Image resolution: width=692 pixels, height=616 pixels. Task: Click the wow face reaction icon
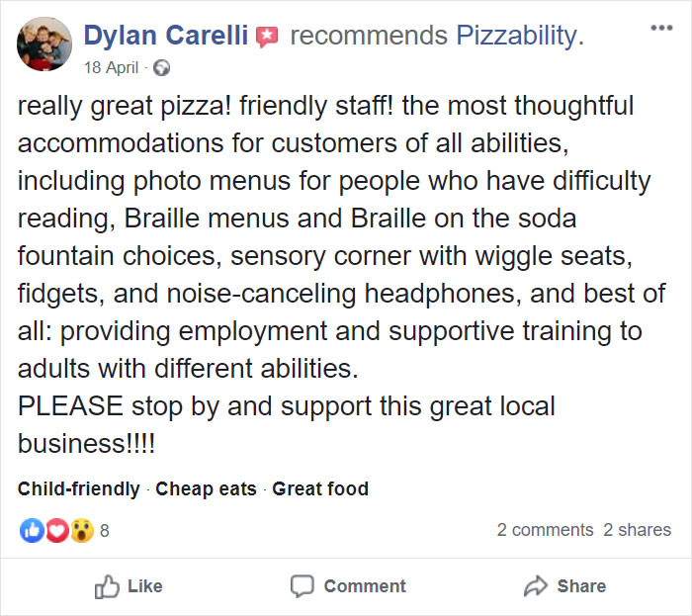click(x=82, y=530)
